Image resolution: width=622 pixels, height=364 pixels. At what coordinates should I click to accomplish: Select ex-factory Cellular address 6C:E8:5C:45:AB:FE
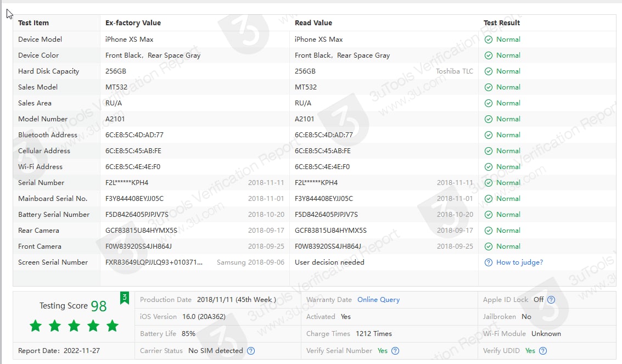coord(133,151)
